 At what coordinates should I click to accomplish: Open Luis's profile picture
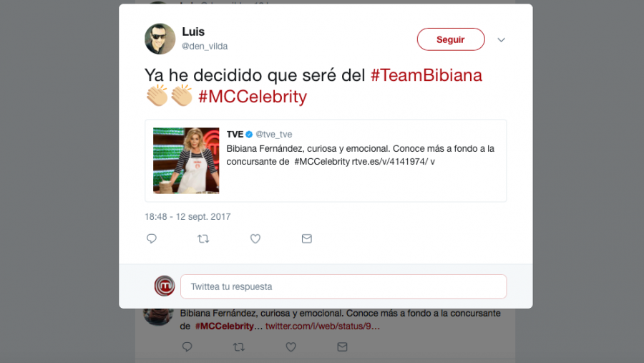click(x=160, y=39)
